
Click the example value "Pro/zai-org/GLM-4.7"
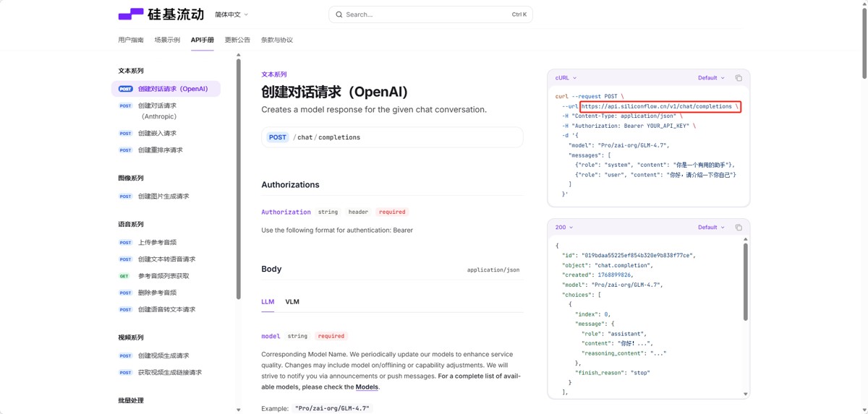[x=333, y=408]
